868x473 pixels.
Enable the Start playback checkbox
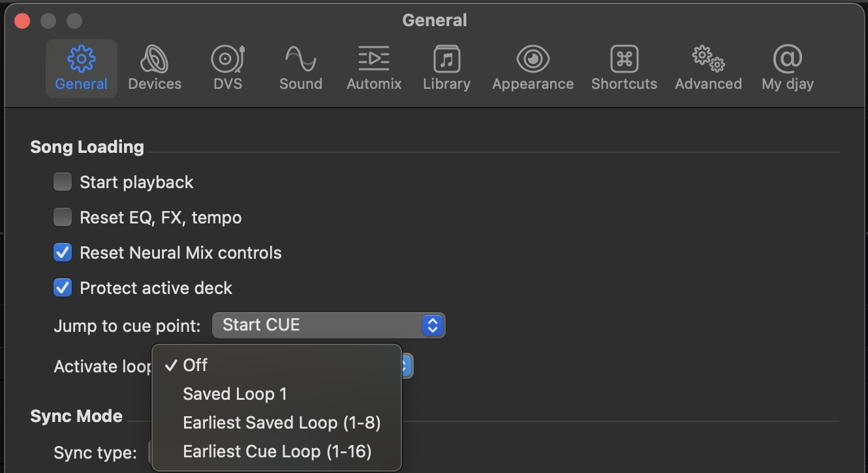pos(62,182)
